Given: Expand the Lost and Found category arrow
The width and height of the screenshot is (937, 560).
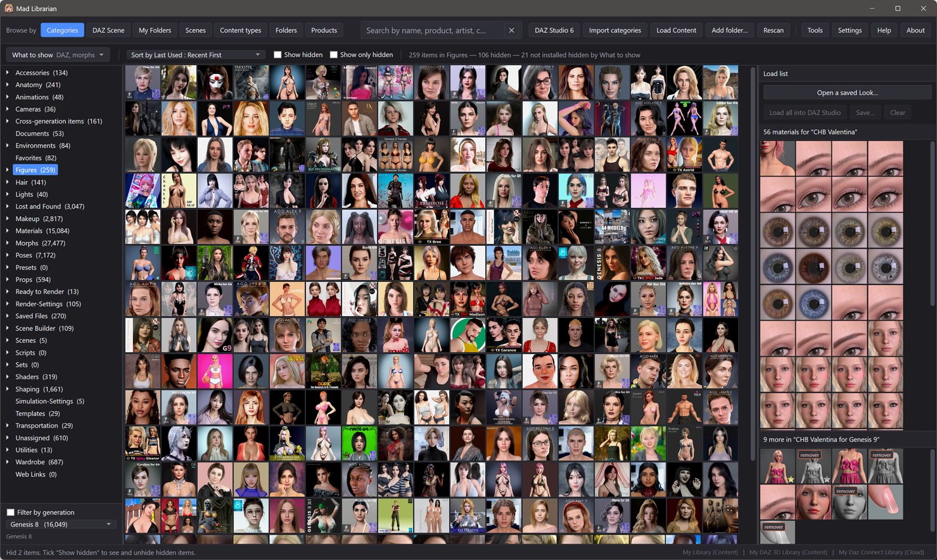Looking at the screenshot, I should click(8, 207).
